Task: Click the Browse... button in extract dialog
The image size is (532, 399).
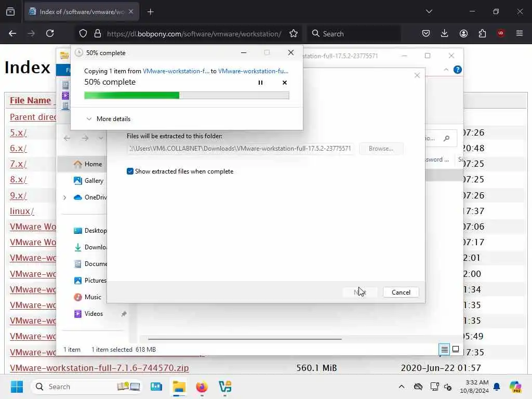Action: (x=381, y=149)
